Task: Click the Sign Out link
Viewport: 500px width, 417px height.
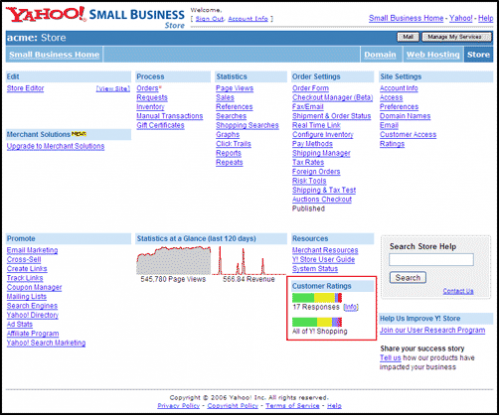Action: pos(209,19)
